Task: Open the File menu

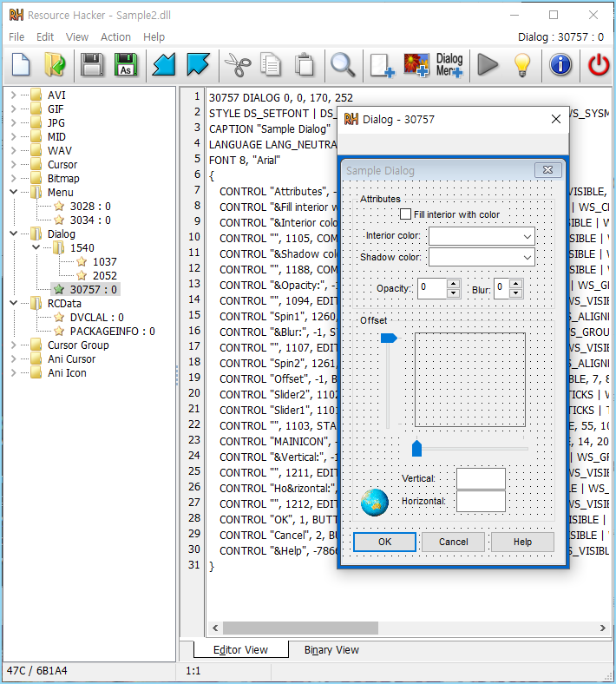Action: click(16, 37)
